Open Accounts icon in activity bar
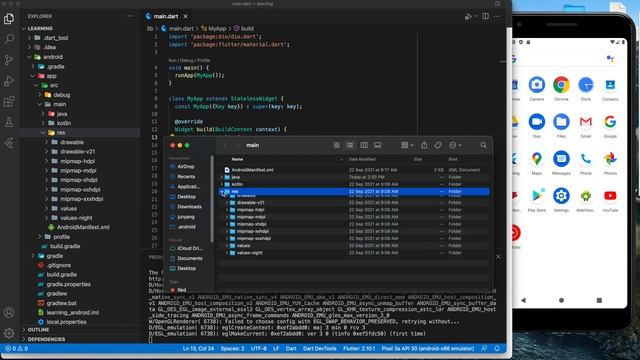Image resolution: width=640 pixels, height=360 pixels. [x=9, y=313]
